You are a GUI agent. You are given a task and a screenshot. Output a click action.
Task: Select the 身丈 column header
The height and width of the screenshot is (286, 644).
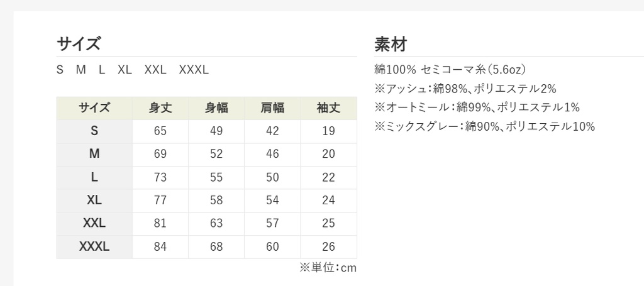tap(160, 108)
